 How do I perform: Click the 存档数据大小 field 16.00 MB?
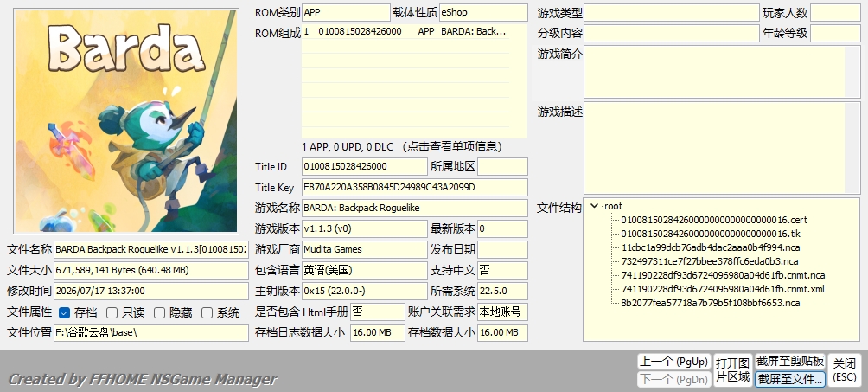coord(502,332)
